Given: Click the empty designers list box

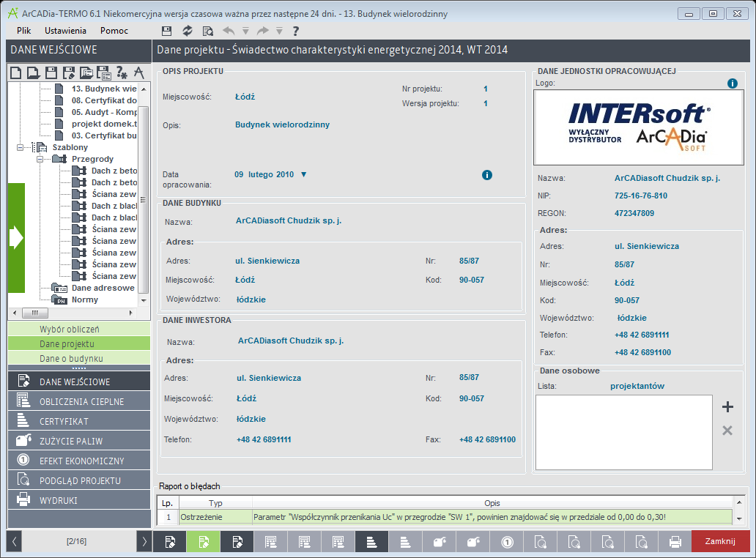Looking at the screenshot, I should pos(623,432).
